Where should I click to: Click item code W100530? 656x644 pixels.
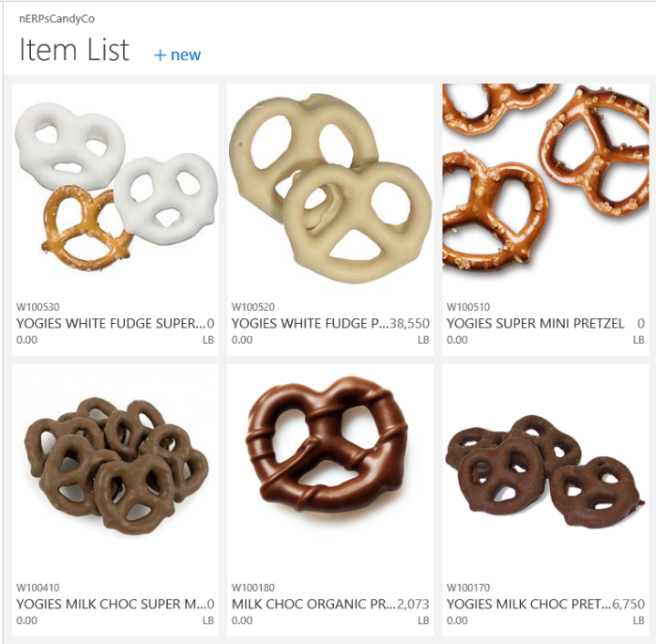(38, 307)
